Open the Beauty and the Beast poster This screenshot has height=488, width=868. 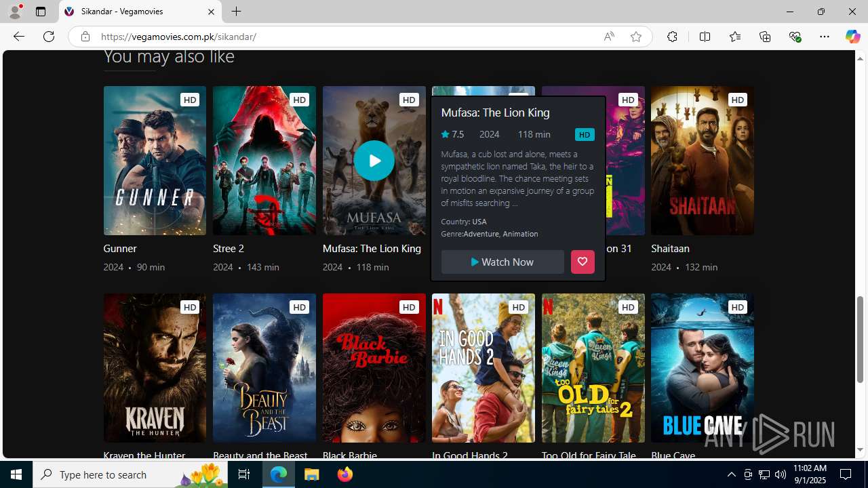(x=264, y=368)
